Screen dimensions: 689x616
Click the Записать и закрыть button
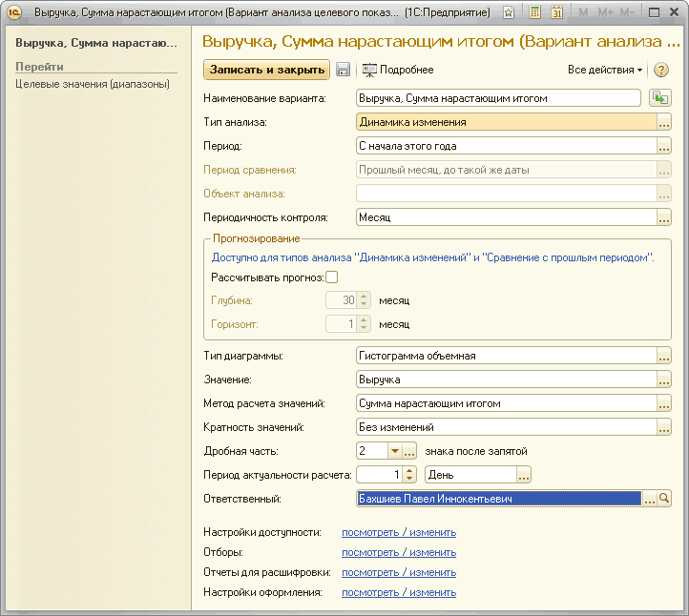coord(265,70)
